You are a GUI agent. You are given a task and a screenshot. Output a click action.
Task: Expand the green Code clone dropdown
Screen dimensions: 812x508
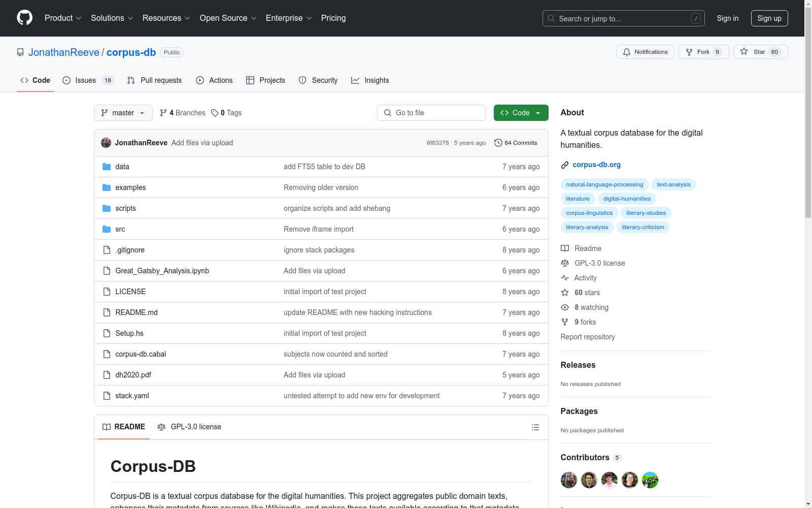521,113
